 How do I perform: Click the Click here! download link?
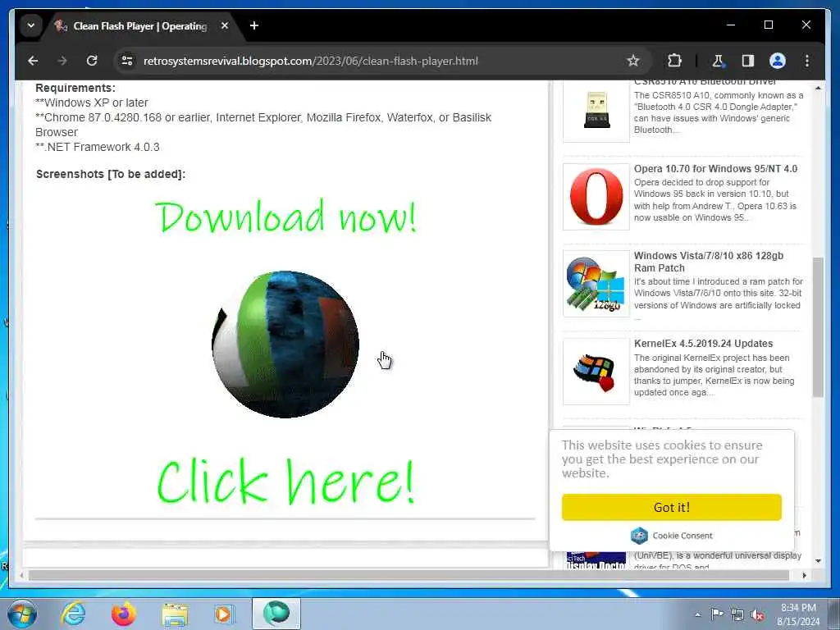pos(285,482)
